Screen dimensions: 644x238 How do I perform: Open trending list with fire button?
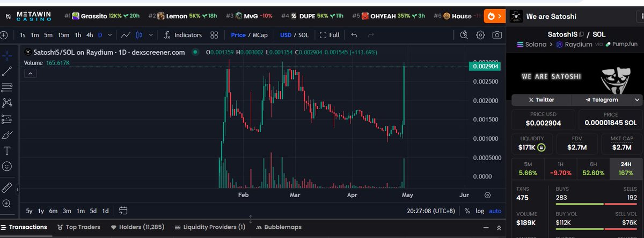tap(494, 16)
